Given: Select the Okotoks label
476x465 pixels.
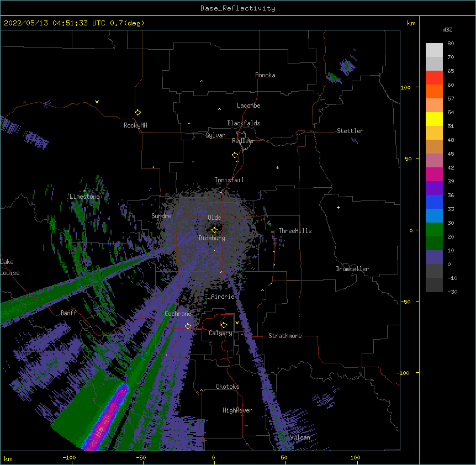Looking at the screenshot, I should click(x=228, y=387).
